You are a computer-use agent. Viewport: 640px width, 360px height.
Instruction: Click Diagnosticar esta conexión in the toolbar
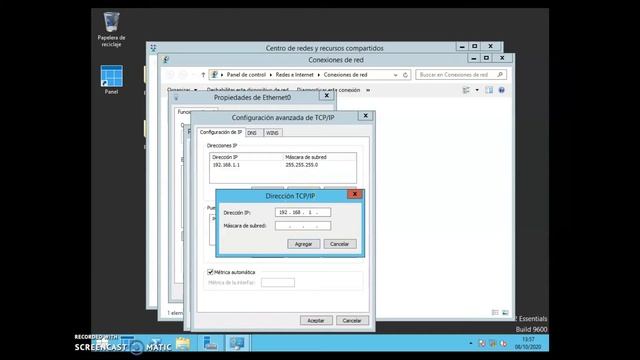click(x=328, y=90)
